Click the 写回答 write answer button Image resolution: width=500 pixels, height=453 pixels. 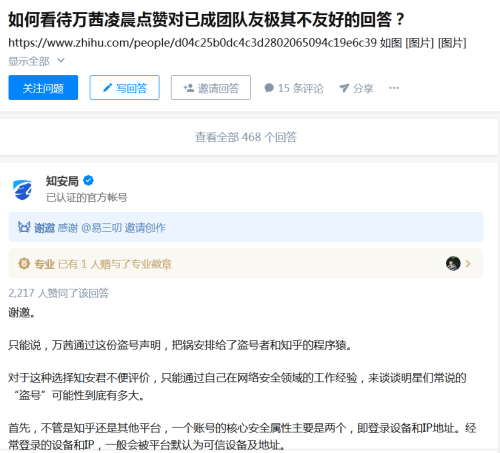124,88
